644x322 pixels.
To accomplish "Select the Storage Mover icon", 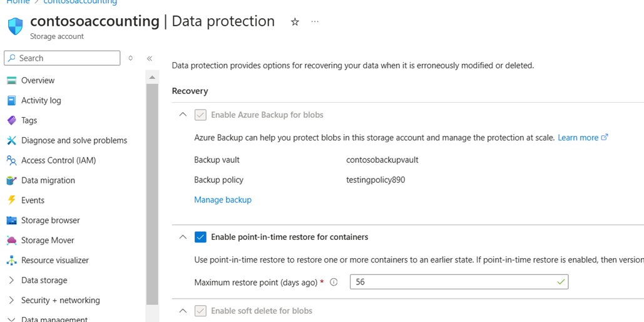I will click(x=11, y=241).
